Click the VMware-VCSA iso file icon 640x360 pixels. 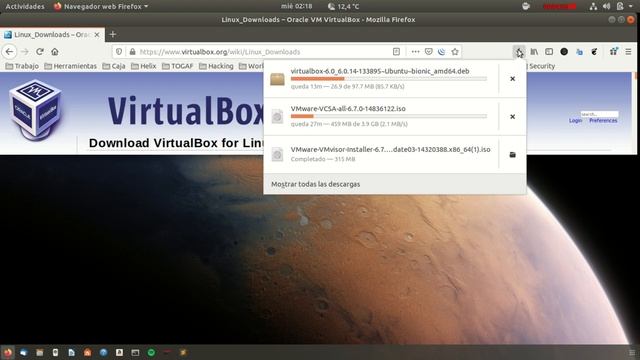click(277, 117)
